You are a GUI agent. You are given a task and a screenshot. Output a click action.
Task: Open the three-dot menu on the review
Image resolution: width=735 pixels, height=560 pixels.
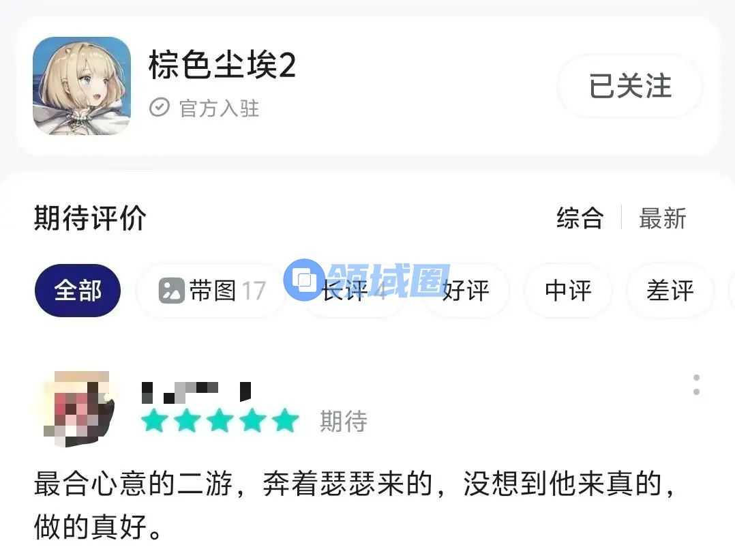[696, 385]
